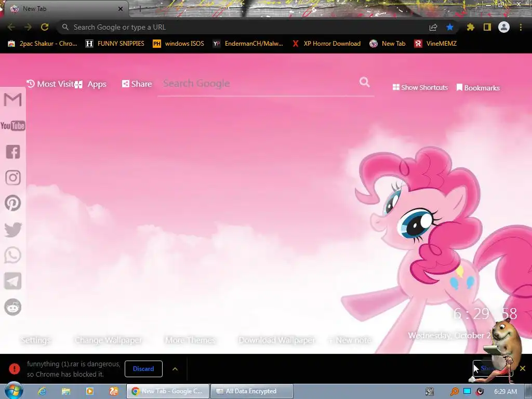The width and height of the screenshot is (532, 399).
Task: Open Chrome's three-dot menu
Action: point(521,27)
